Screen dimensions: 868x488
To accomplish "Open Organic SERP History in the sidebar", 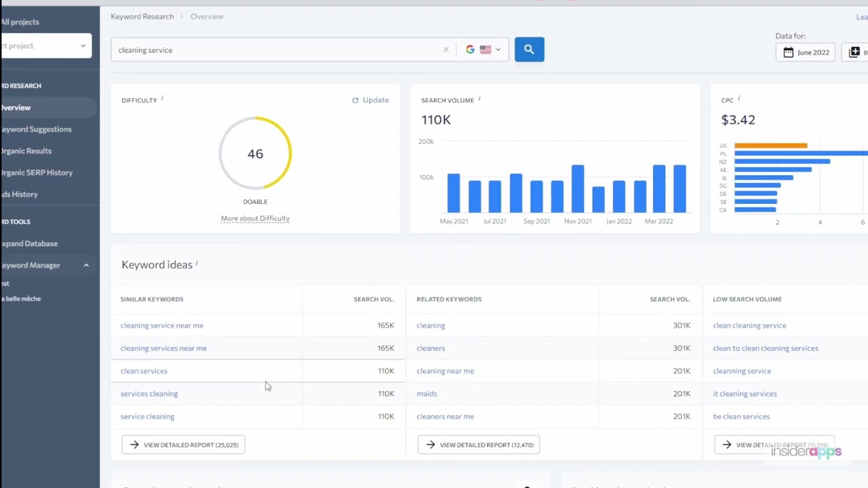I will [36, 172].
